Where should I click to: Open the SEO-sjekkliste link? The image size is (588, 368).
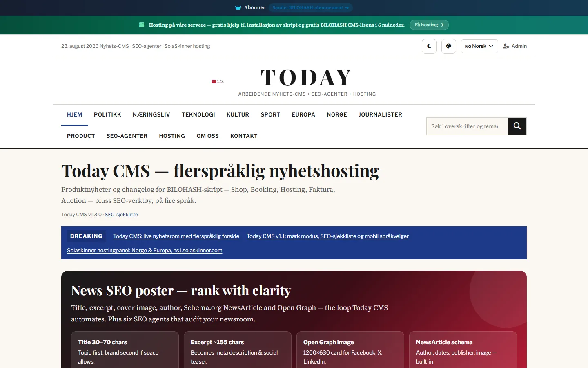(x=121, y=215)
